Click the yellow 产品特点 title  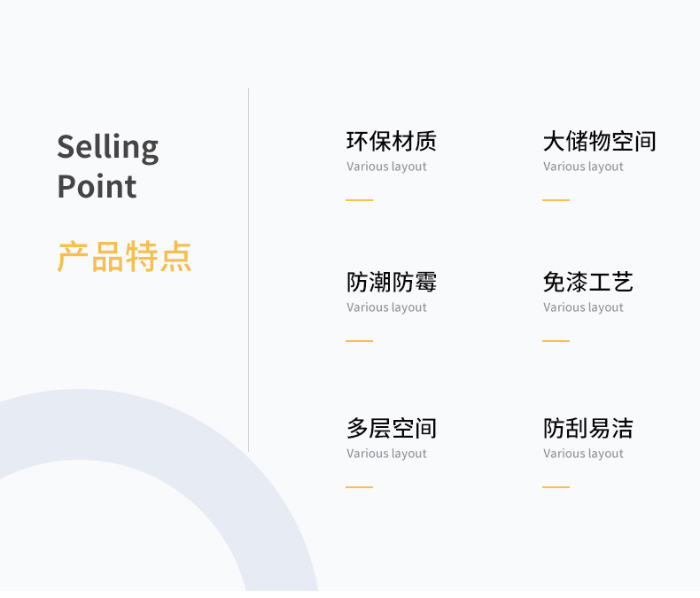tap(124, 257)
